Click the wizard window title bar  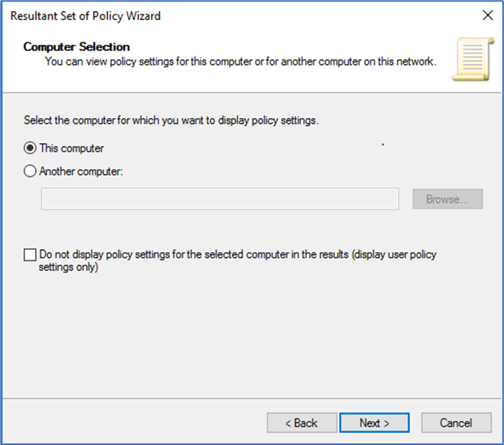pos(240,15)
